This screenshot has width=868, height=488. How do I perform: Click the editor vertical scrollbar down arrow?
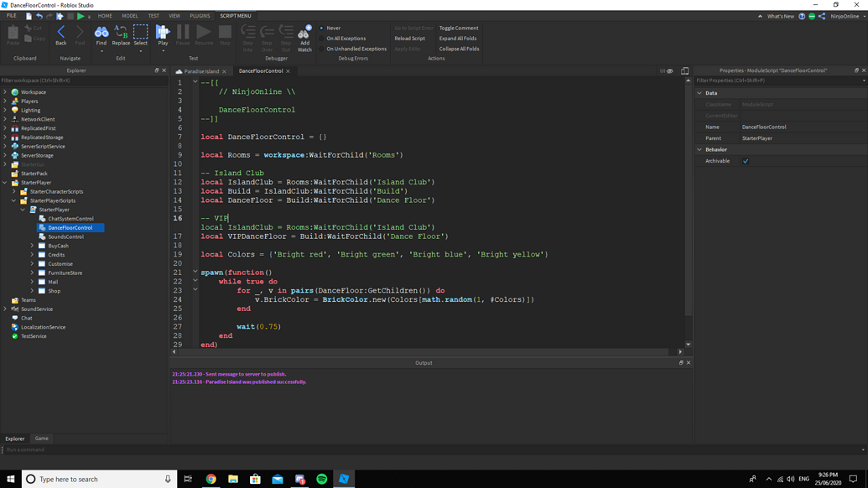[x=688, y=344]
